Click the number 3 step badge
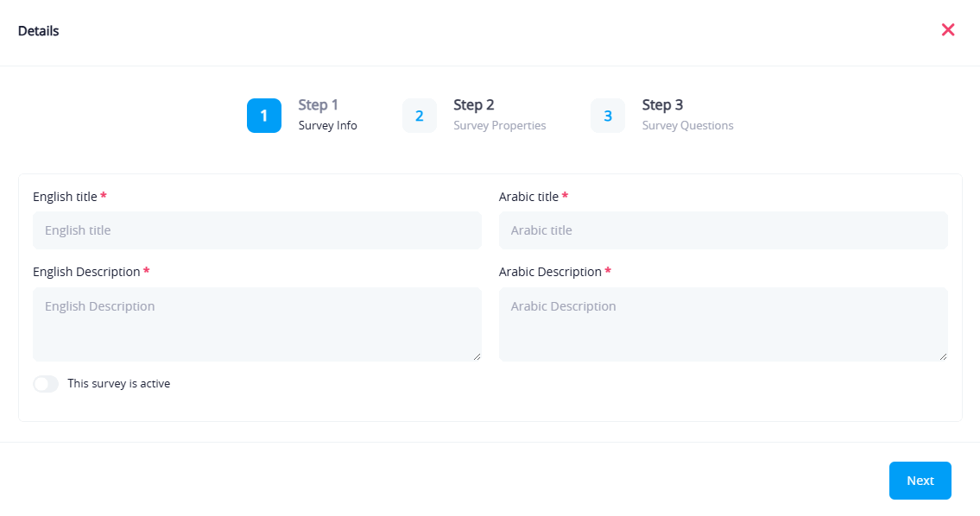Image resolution: width=980 pixels, height=516 pixels. click(607, 116)
